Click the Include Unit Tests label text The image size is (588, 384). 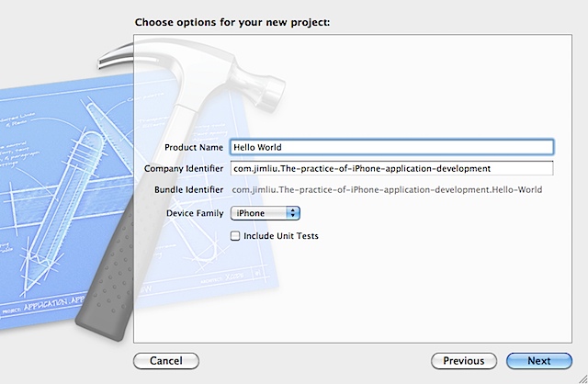280,236
